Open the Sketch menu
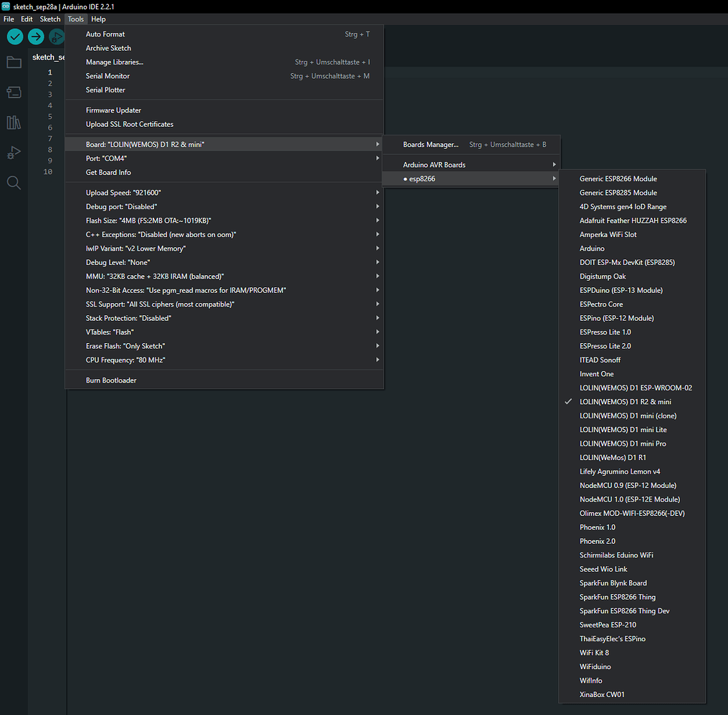Screen dimensions: 728x715 point(50,19)
